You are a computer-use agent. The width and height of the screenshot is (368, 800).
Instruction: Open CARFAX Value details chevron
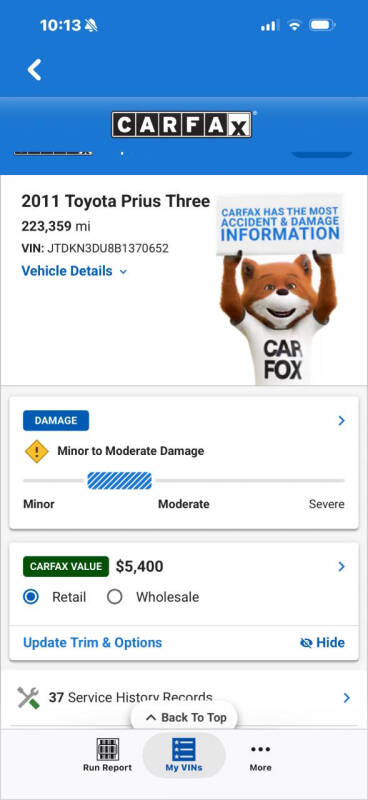pyautogui.click(x=341, y=567)
